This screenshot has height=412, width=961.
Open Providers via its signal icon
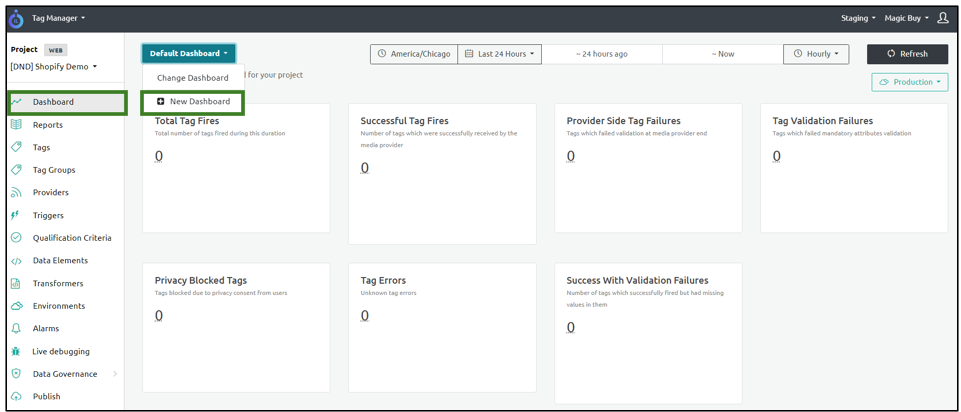tap(16, 193)
